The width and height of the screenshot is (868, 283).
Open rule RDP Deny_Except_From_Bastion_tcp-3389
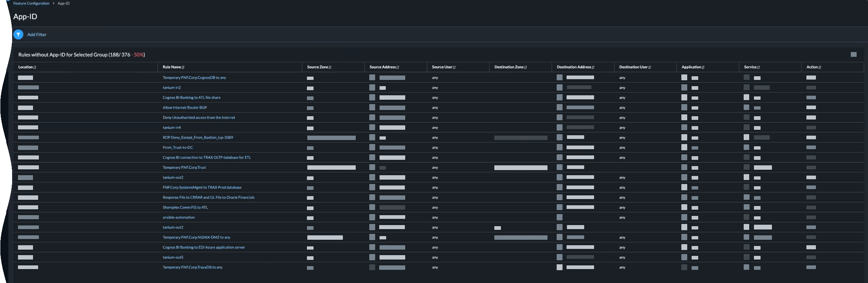(x=198, y=137)
